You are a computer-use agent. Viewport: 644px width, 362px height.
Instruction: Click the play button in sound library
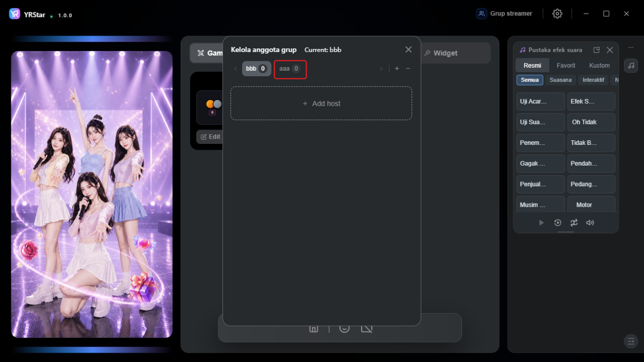[x=541, y=223]
